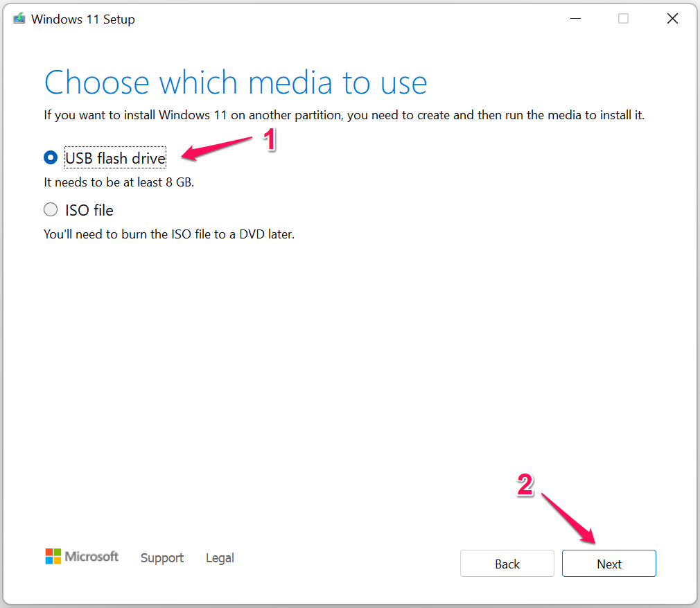Minimize the Windows 11 Setup window
Image resolution: width=700 pixels, height=608 pixels.
575,19
